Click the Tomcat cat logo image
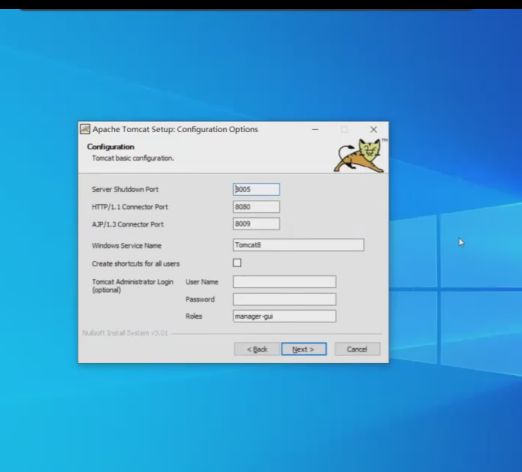This screenshot has height=472, width=522. (x=359, y=156)
